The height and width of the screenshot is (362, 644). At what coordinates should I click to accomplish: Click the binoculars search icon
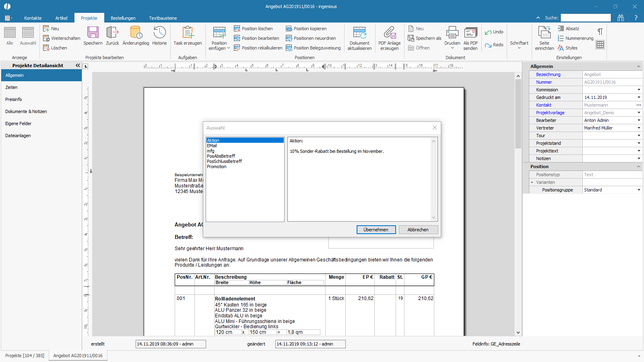pyautogui.click(x=621, y=18)
